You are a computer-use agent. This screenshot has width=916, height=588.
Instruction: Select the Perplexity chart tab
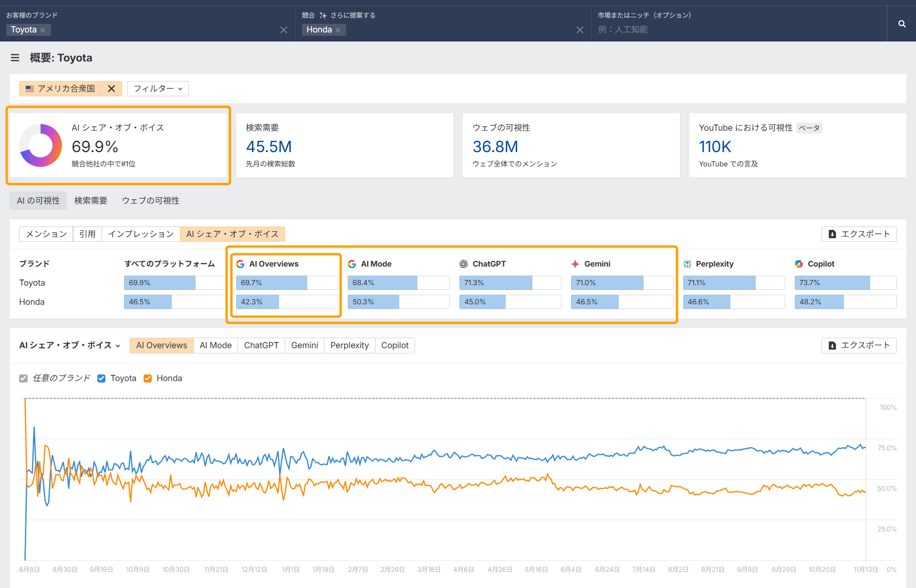349,345
